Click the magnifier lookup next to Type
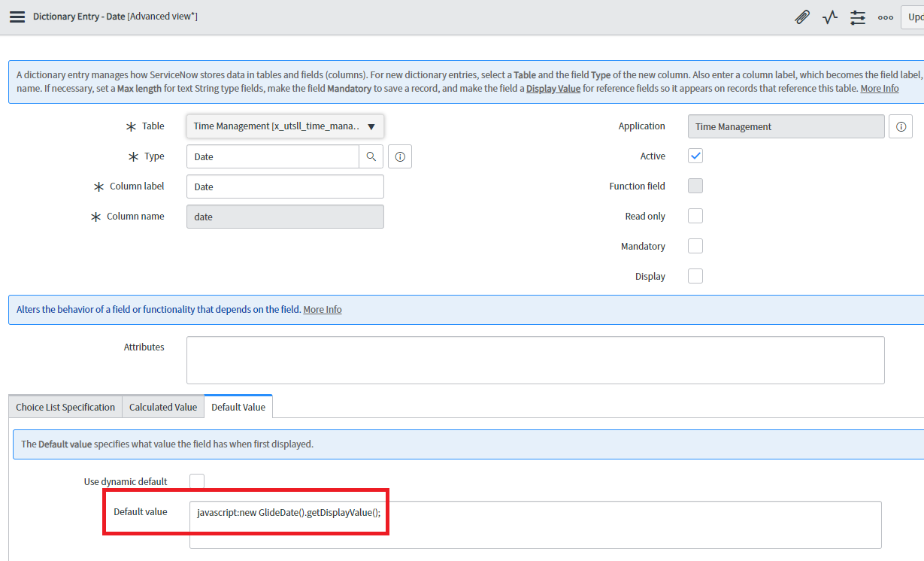This screenshot has height=561, width=924. point(372,156)
